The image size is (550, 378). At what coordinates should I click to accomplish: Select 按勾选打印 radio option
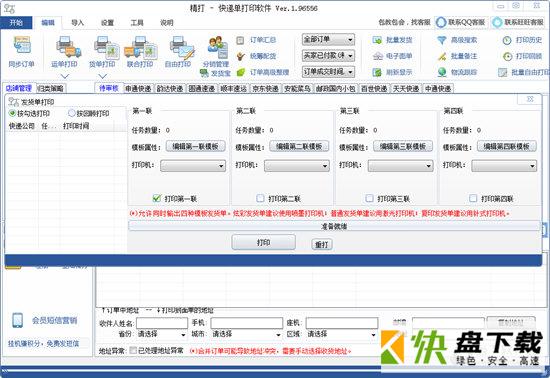pos(12,113)
